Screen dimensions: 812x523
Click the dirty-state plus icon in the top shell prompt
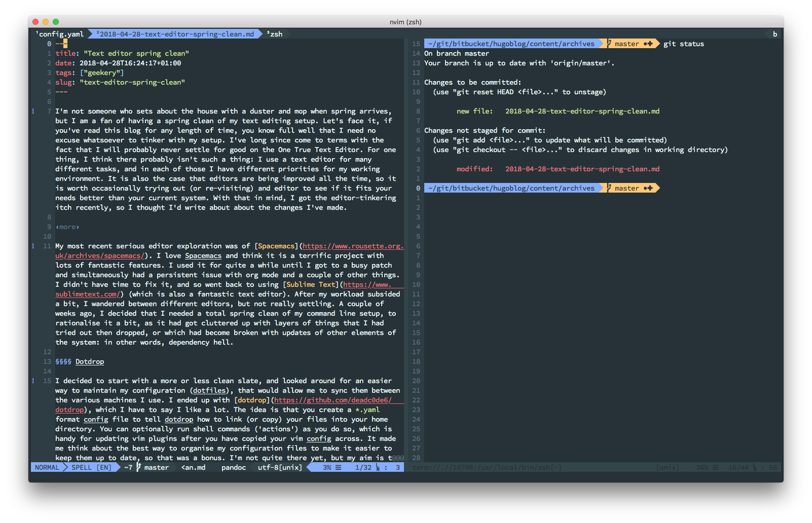pyautogui.click(x=648, y=44)
